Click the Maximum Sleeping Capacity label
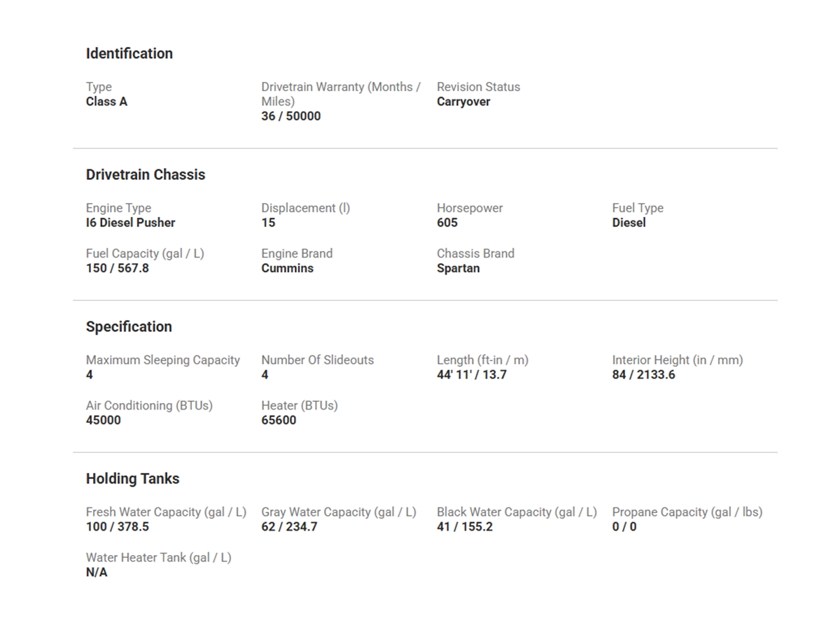This screenshot has width=840, height=630. coord(162,360)
